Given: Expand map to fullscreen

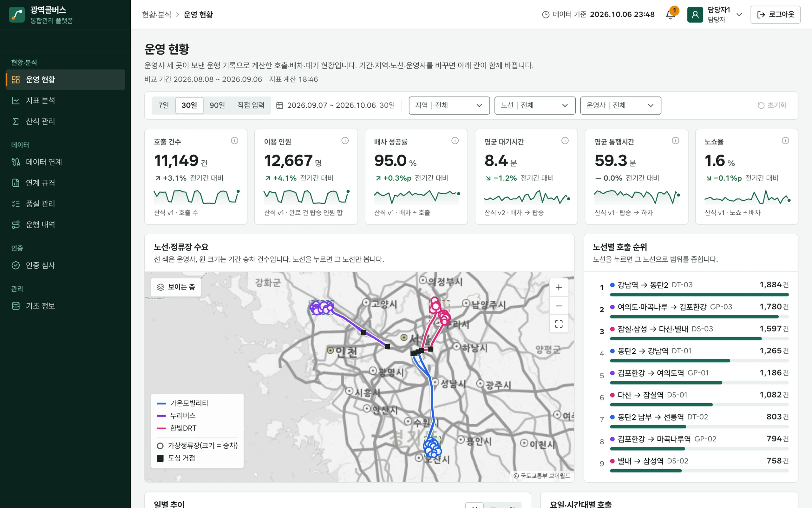Looking at the screenshot, I should coord(559,324).
